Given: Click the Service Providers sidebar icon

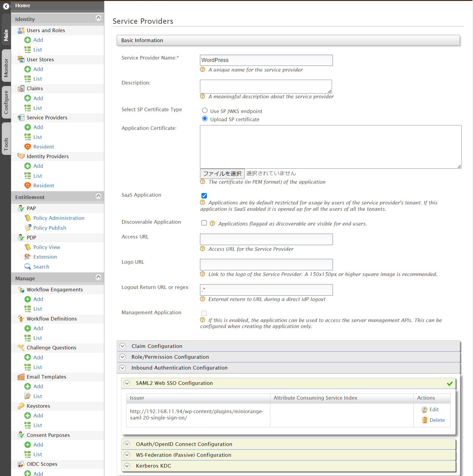Looking at the screenshot, I should (x=21, y=118).
